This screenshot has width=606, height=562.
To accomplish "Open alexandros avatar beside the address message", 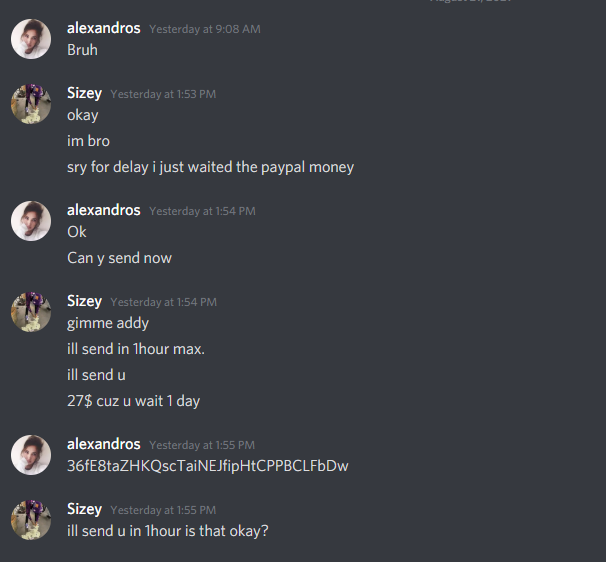I will click(x=31, y=455).
